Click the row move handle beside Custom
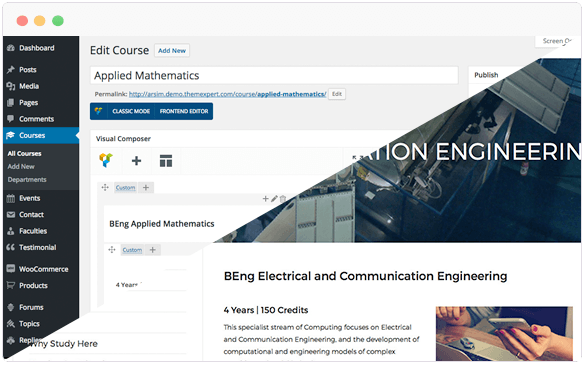 click(105, 187)
